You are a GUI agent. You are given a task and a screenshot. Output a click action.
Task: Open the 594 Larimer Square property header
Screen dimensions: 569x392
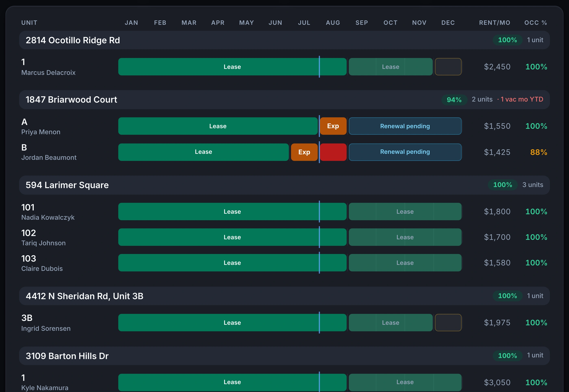(x=284, y=185)
